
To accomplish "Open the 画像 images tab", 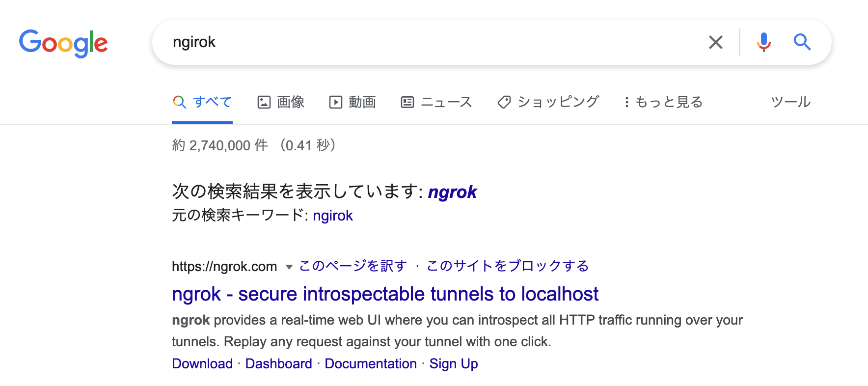I will tap(281, 102).
